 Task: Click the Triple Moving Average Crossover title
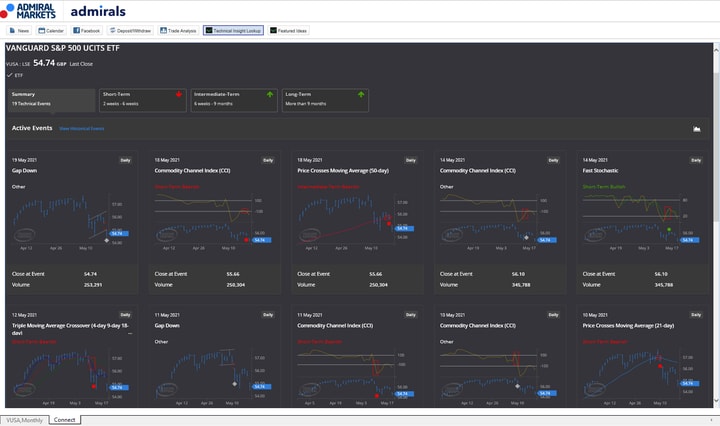coord(70,329)
